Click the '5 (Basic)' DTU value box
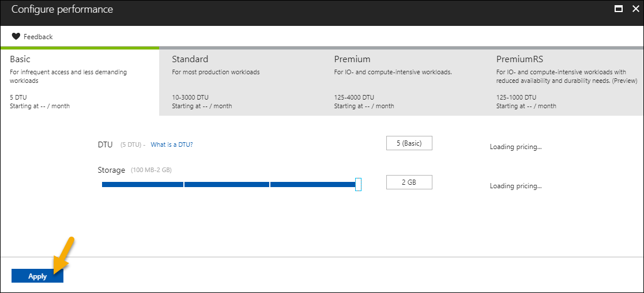Screen dimensions: 644x293 click(409, 143)
